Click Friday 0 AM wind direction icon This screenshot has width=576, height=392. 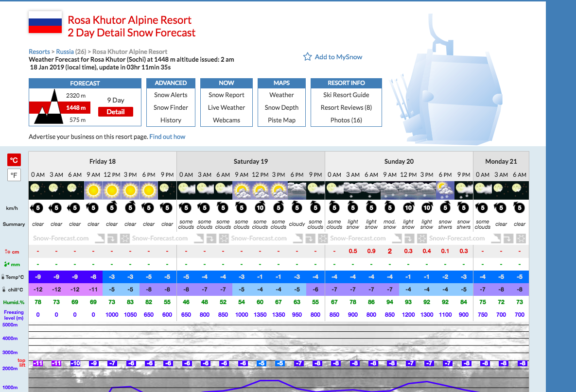37,208
